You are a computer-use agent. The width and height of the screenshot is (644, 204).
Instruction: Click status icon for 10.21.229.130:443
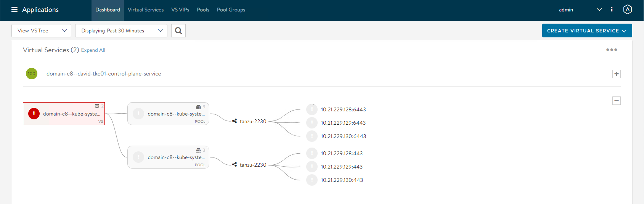coord(312,180)
